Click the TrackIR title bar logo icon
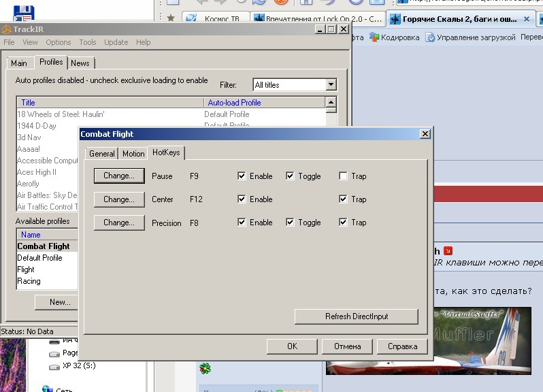Image resolution: width=543 pixels, height=392 pixels. tap(6, 29)
